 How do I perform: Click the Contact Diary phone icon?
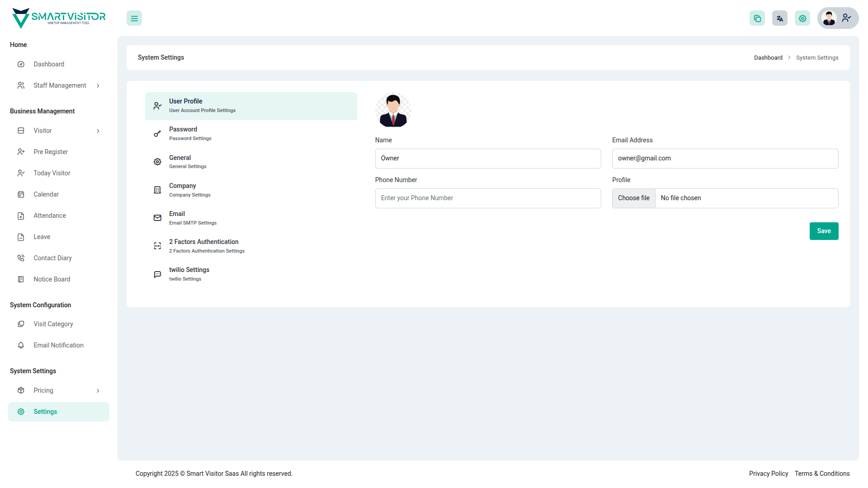coord(21,258)
